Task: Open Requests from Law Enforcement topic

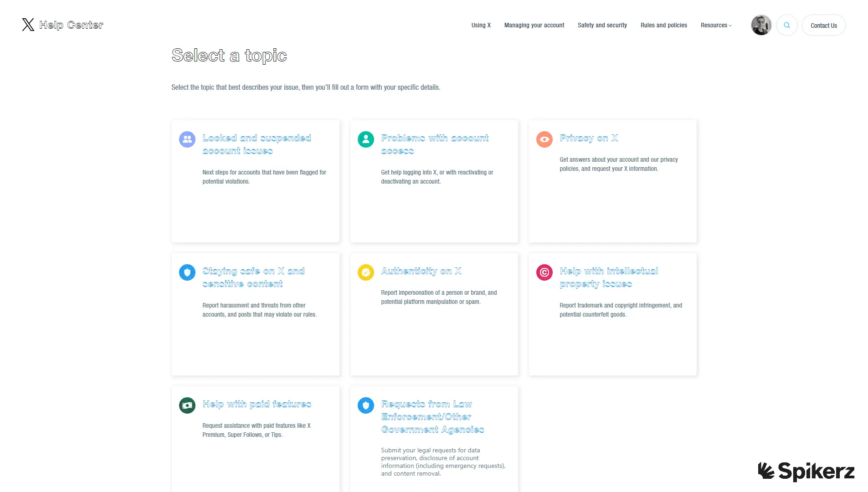Action: pyautogui.click(x=432, y=417)
